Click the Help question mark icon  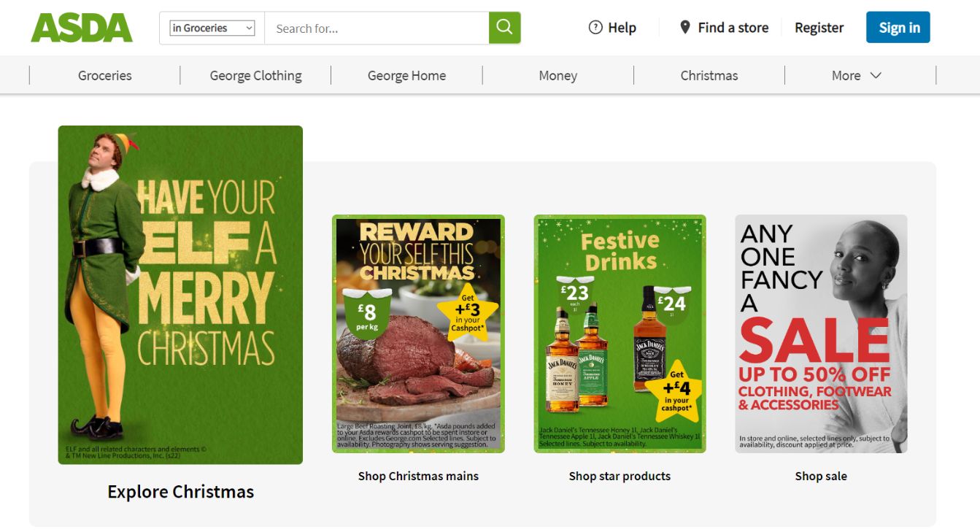[x=595, y=28]
